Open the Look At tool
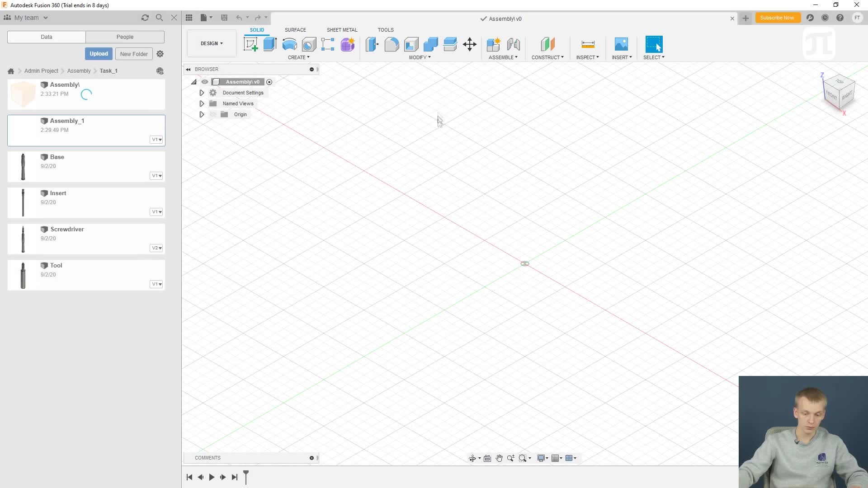 pos(487,458)
